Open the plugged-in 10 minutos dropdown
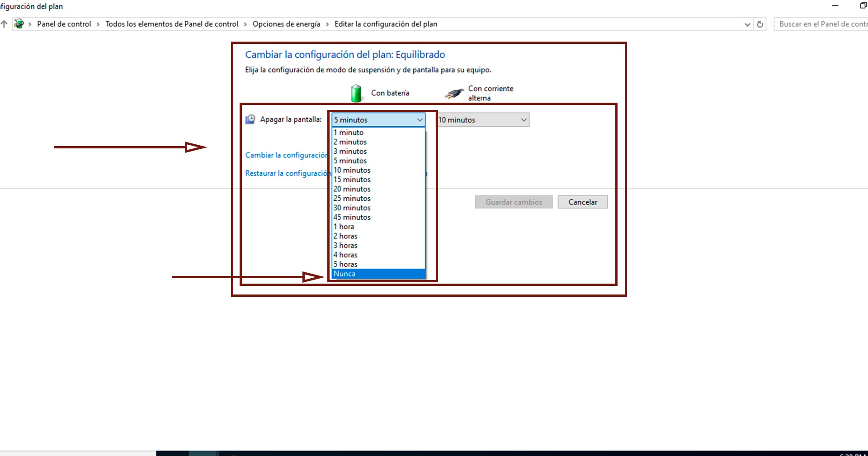 coord(483,120)
